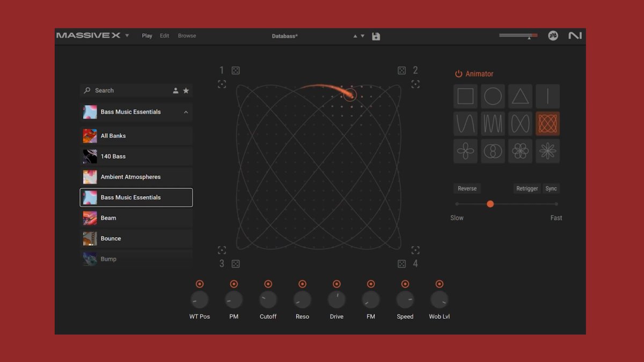
Task: Click the Sync button
Action: pos(551,189)
